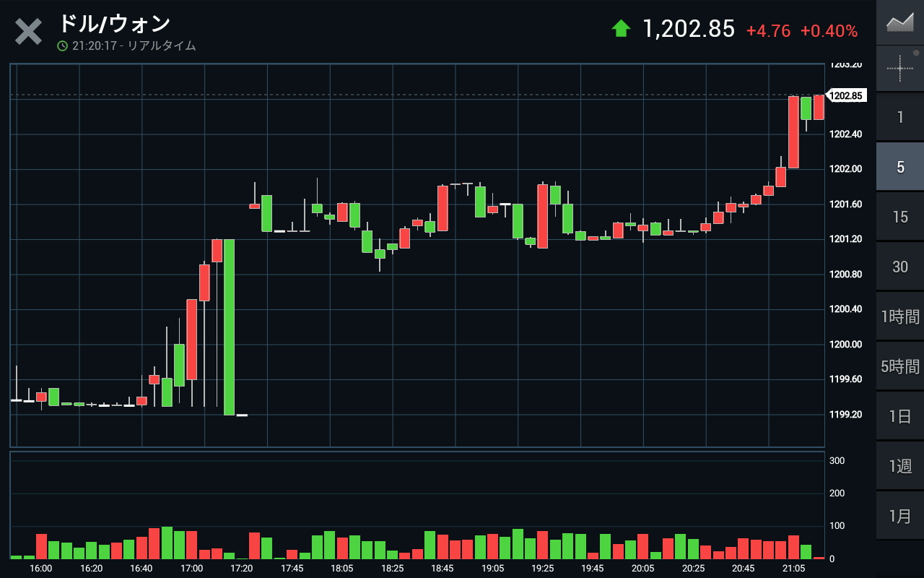
Task: Switch to the 15 minute interval
Action: 899,217
